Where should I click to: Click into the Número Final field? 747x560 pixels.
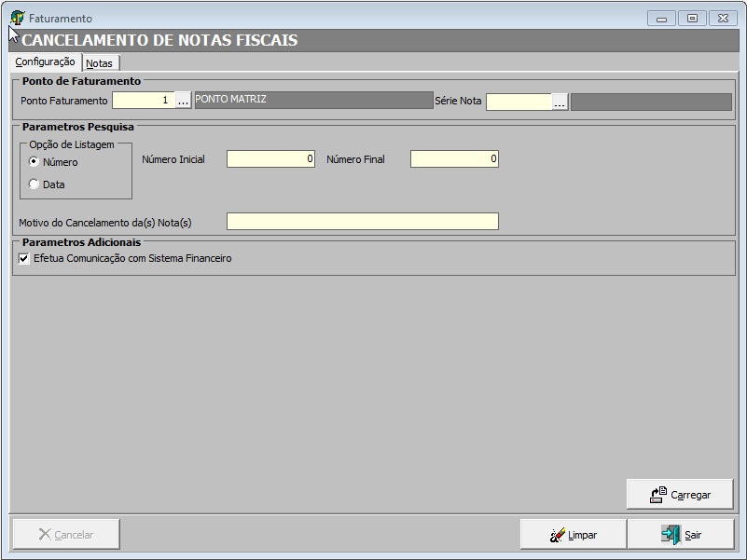454,159
